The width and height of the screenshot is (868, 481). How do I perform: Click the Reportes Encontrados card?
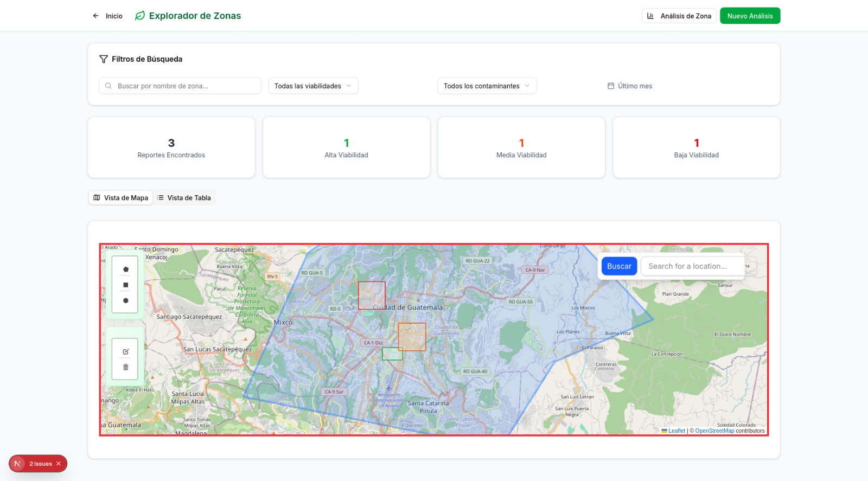coord(171,147)
